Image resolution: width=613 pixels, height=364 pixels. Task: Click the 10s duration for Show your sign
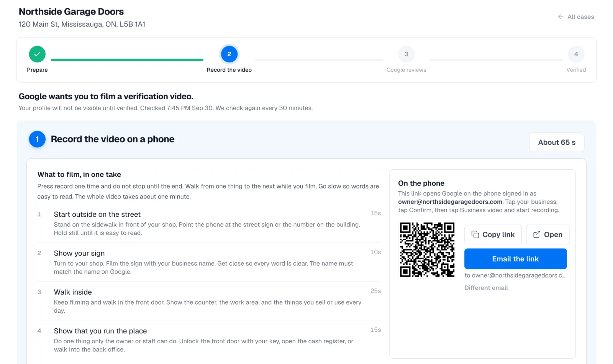pyautogui.click(x=375, y=252)
